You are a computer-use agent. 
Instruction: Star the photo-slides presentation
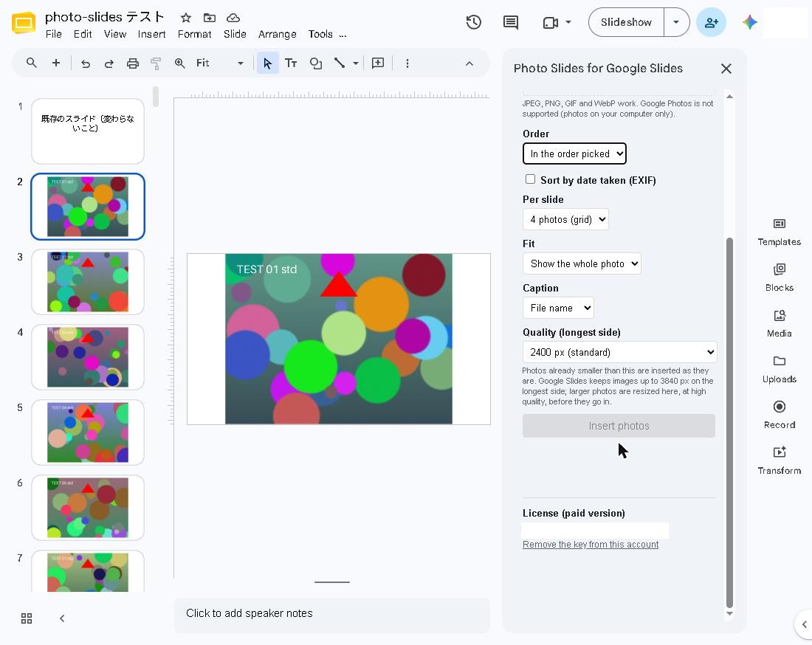click(186, 18)
